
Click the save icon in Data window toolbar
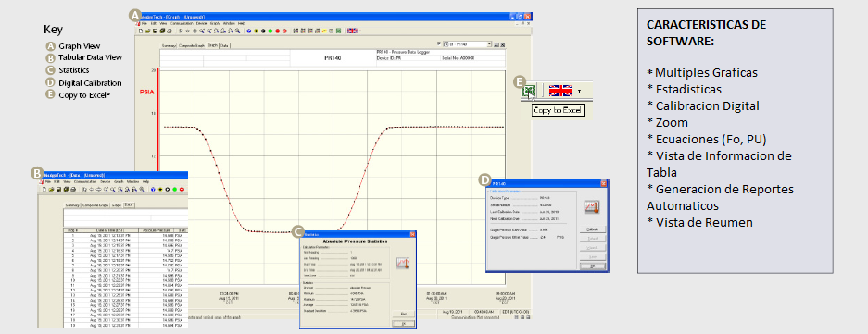58,189
